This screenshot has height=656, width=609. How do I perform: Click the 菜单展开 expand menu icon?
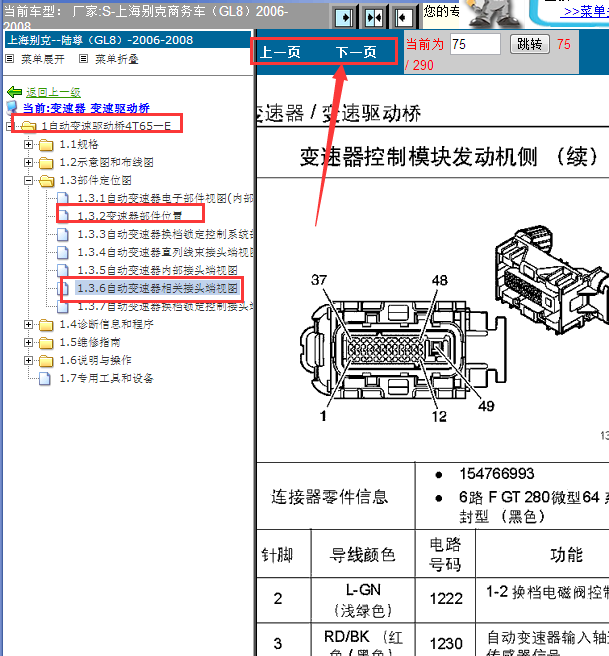point(9,59)
